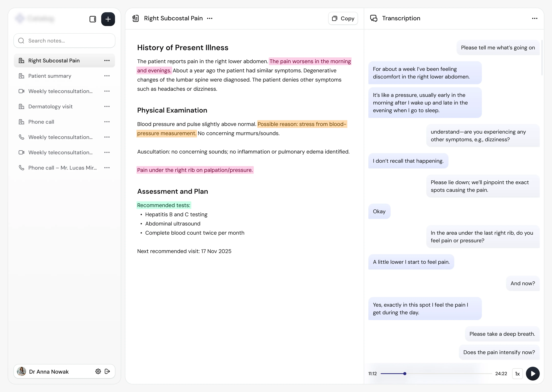Play the audio recording
552x392 pixels.
(x=533, y=373)
